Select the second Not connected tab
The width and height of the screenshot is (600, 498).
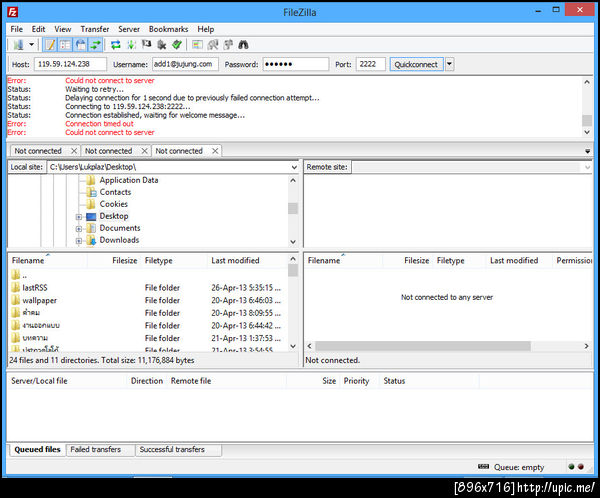tap(108, 151)
